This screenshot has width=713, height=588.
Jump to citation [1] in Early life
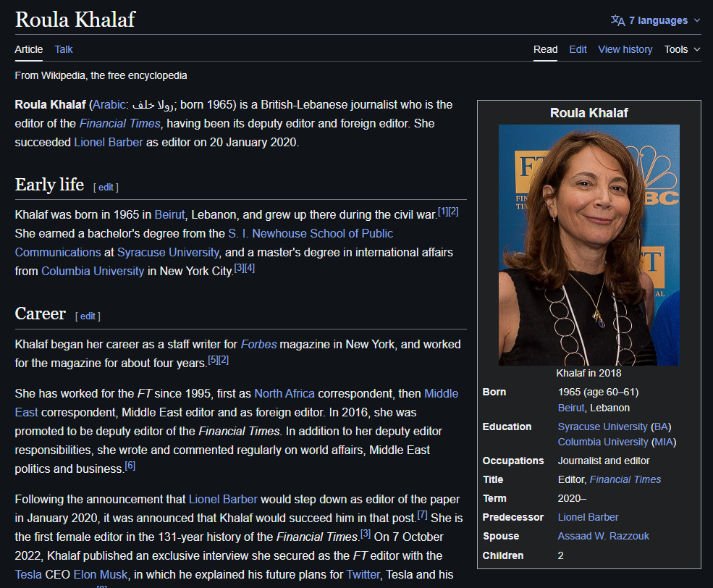[x=443, y=211]
